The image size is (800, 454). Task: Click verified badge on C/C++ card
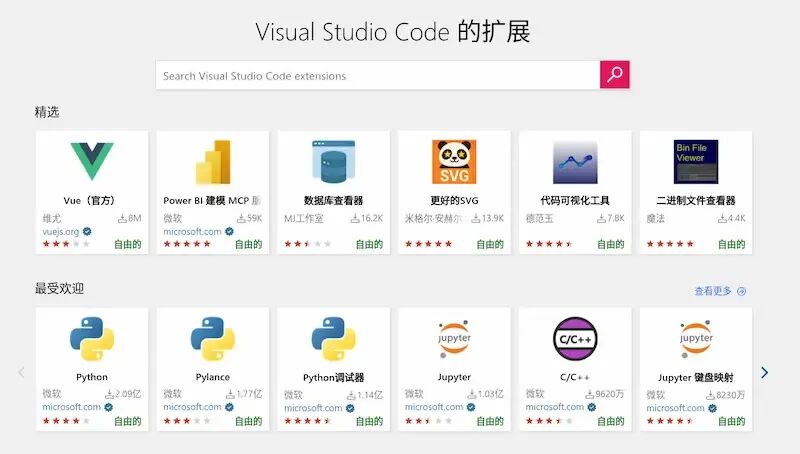[x=592, y=407]
